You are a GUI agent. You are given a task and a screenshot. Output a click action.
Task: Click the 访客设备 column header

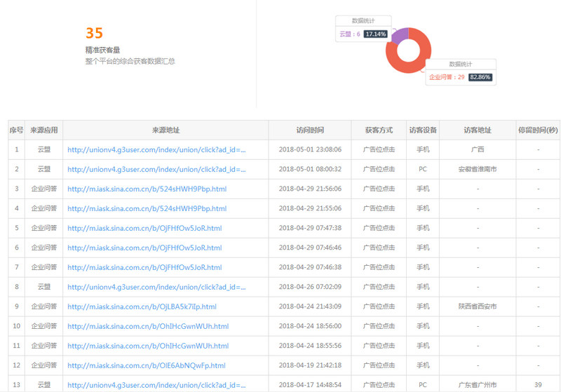423,130
